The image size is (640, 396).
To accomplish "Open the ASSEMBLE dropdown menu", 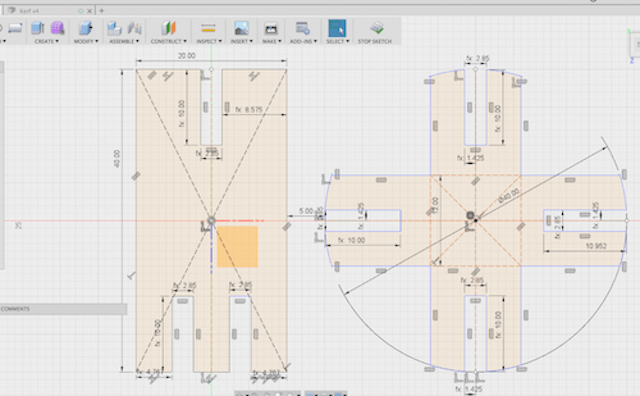I will [x=124, y=41].
